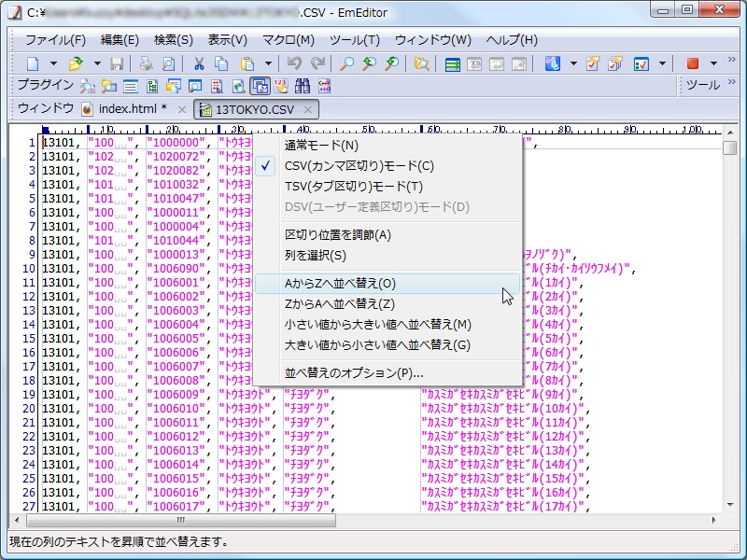Open the Paste dropdown arrow
Viewport: 747px width, 560px height.
coord(266,63)
